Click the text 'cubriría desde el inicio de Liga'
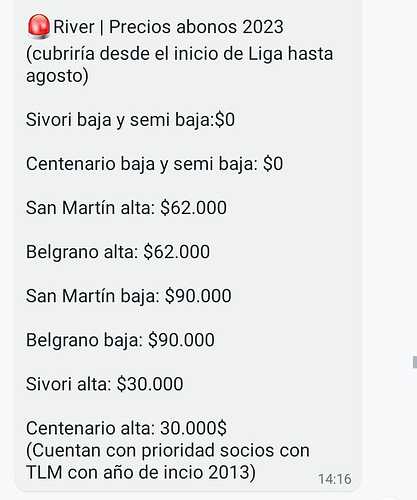 [155, 54]
